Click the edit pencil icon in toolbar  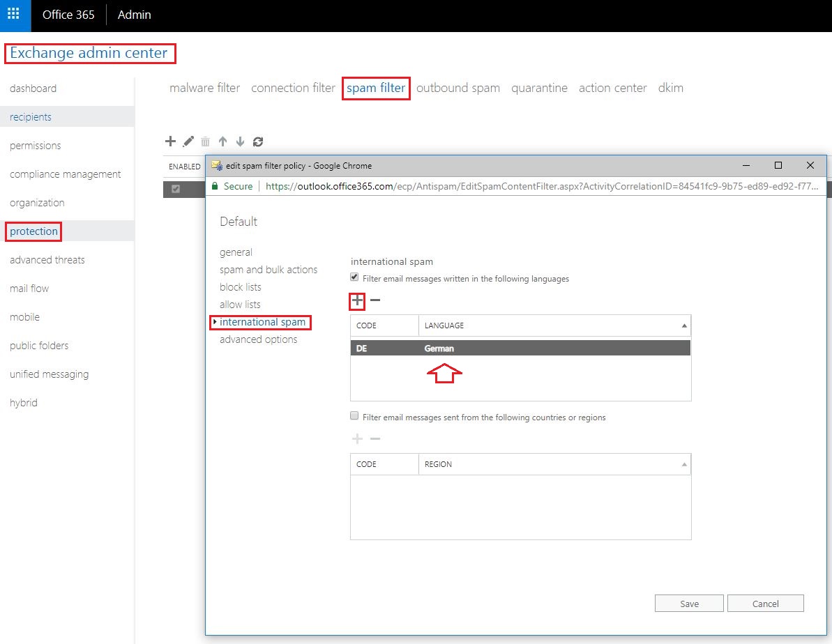(188, 141)
